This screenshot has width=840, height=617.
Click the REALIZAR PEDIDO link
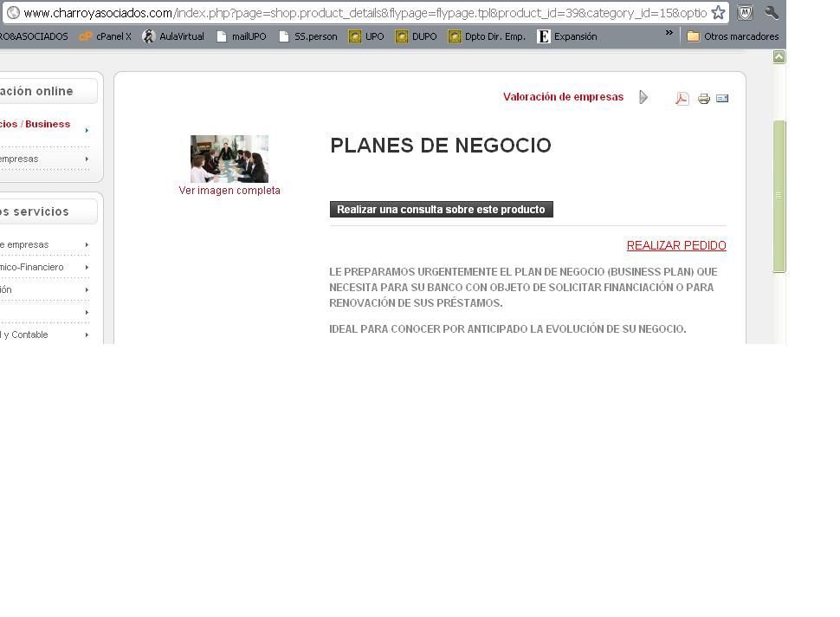coord(676,245)
